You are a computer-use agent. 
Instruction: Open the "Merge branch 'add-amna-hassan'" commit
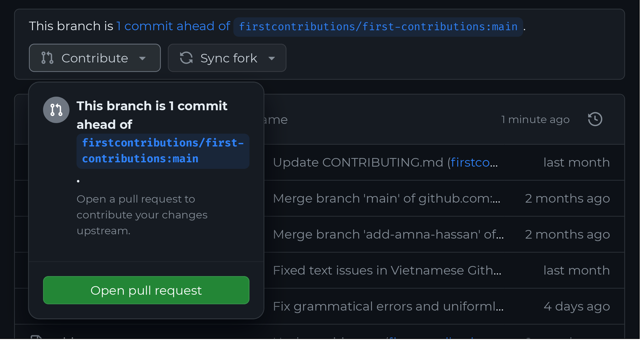[x=388, y=234]
